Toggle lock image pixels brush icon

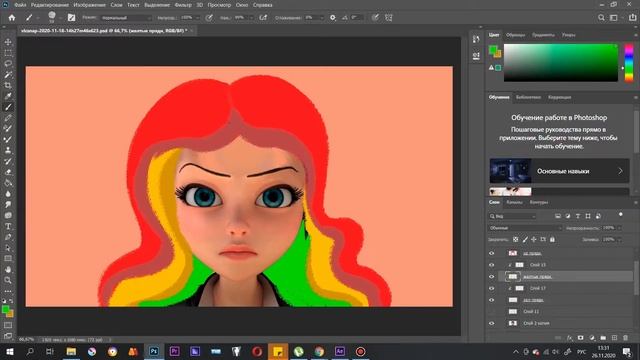pyautogui.click(x=525, y=240)
